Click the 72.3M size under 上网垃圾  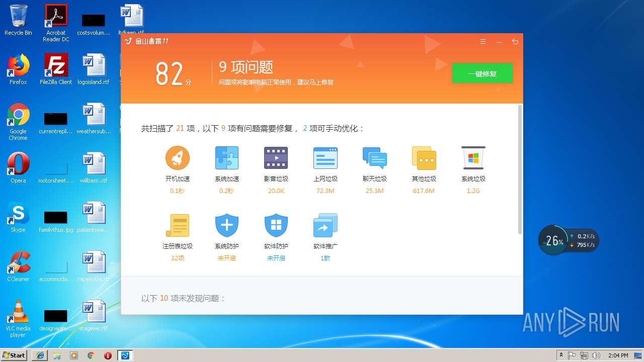pos(325,191)
